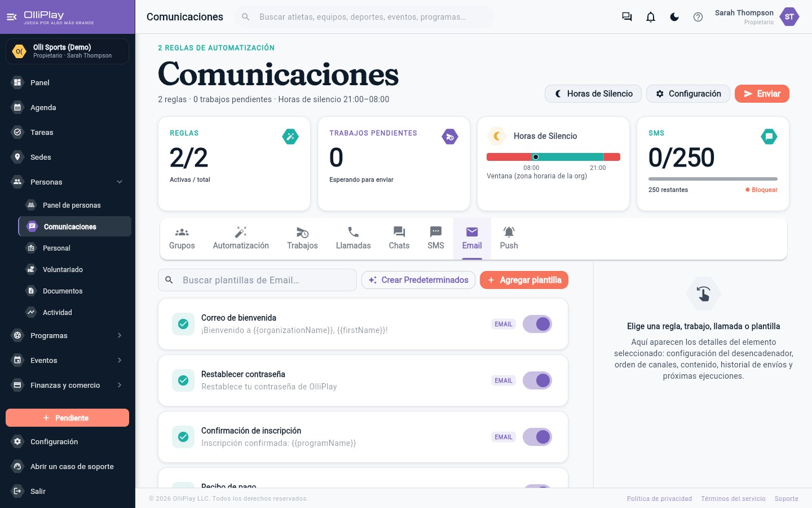Open the chat messages icon in header

click(627, 17)
